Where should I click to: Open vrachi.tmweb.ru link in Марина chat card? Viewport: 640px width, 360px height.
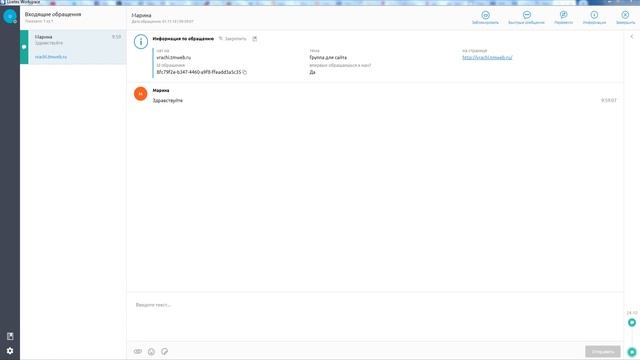tap(51, 57)
